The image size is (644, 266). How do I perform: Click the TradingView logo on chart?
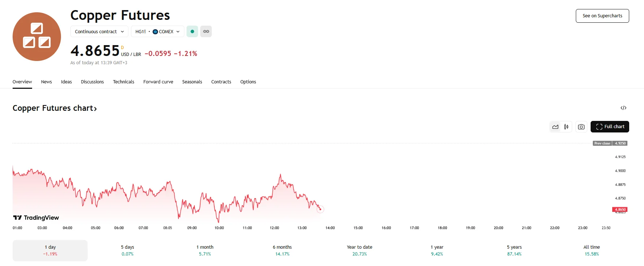(36, 218)
